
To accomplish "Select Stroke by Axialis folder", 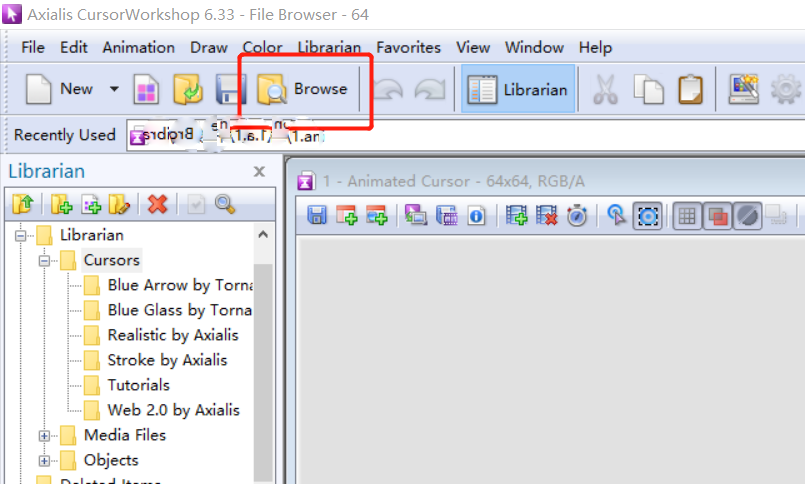I will (167, 360).
